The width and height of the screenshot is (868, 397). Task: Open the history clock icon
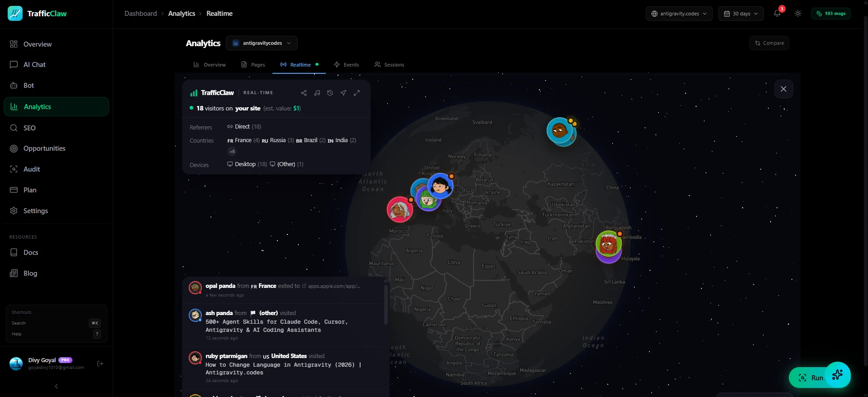point(330,93)
